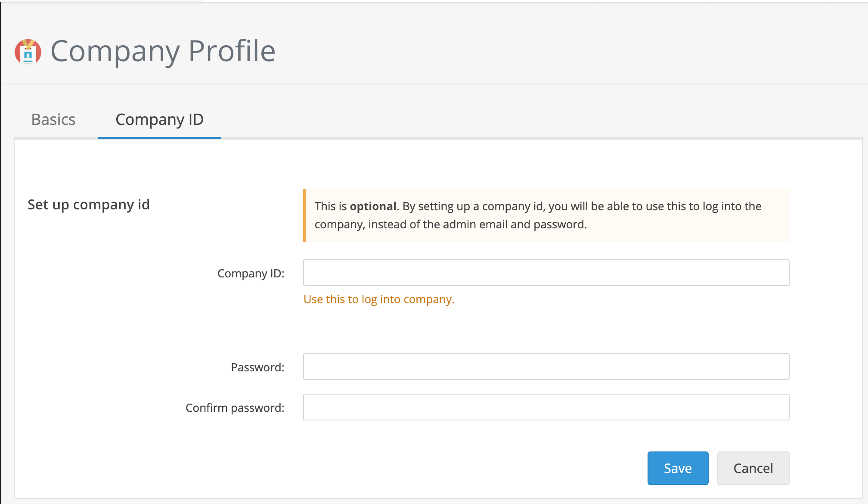Select the Confirm password field
Viewport: 868px width, 504px height.
point(546,407)
